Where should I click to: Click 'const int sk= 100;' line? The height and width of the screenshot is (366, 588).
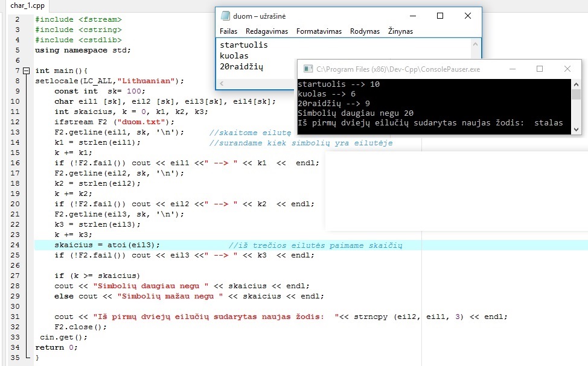click(x=100, y=91)
